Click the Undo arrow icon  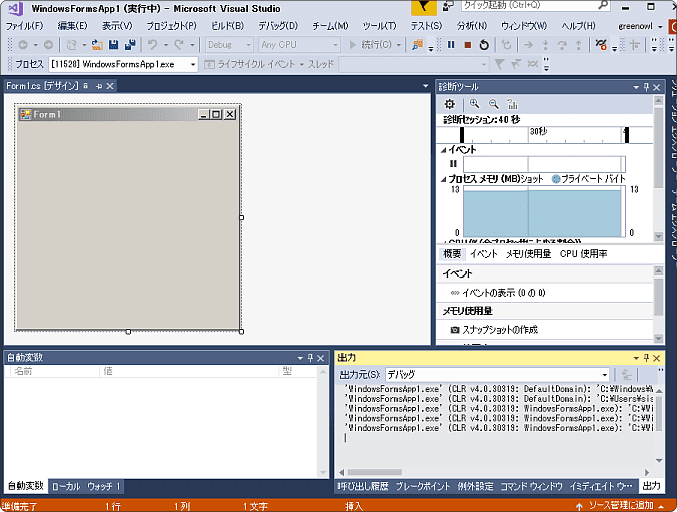pyautogui.click(x=152, y=44)
